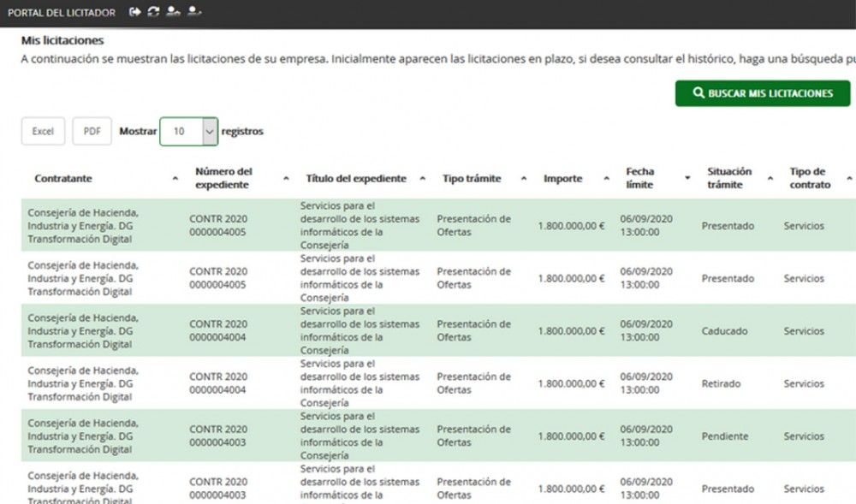Open the Mostrar registros count dropdown
This screenshot has height=504, width=856.
click(x=189, y=132)
